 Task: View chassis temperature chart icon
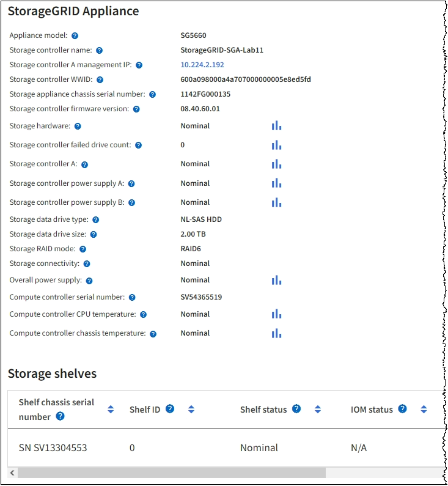pyautogui.click(x=276, y=333)
